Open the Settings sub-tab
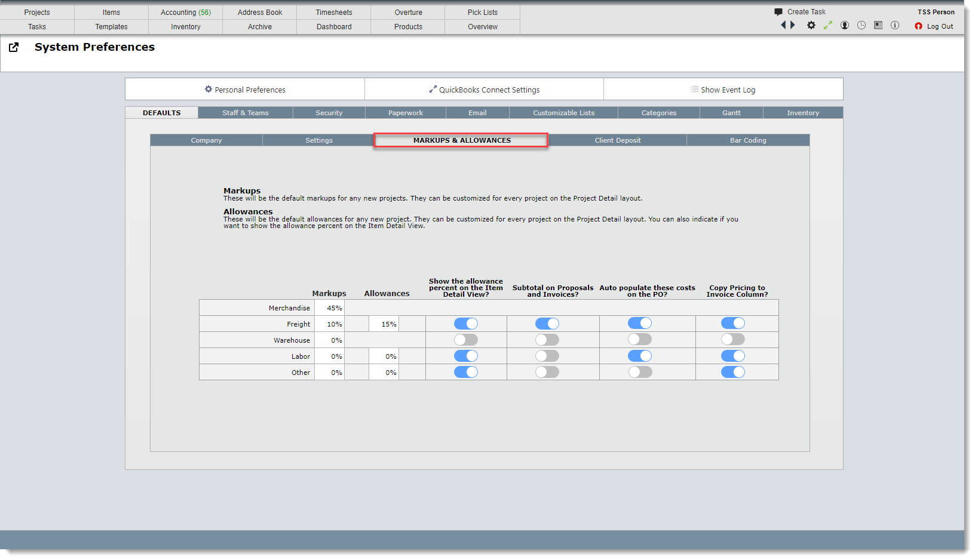Viewport: 975px width, 560px height. [x=319, y=140]
